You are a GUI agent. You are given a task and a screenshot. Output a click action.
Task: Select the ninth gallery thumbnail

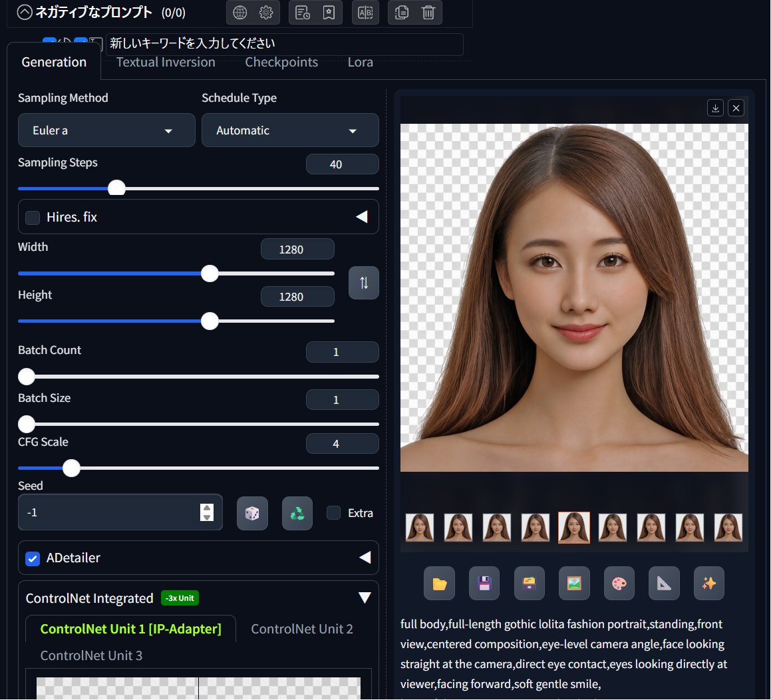point(728,528)
